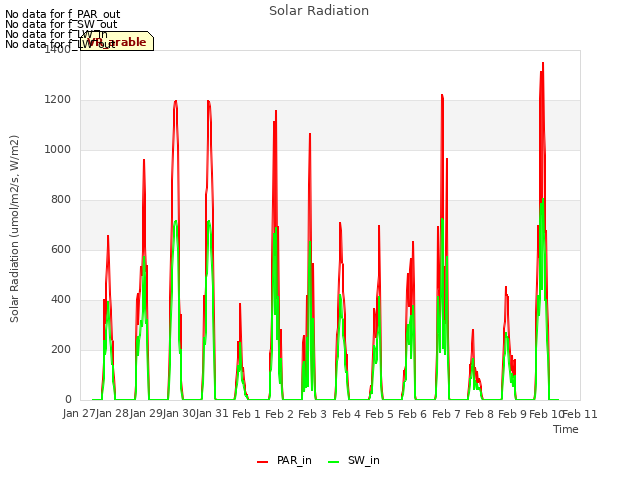Click the 1200 y-axis tick label

(58, 100)
